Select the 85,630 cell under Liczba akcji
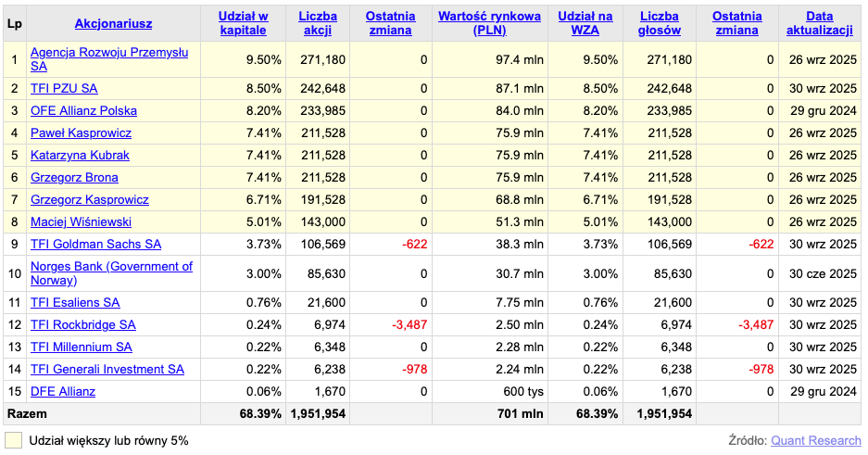The image size is (868, 455). click(318, 273)
